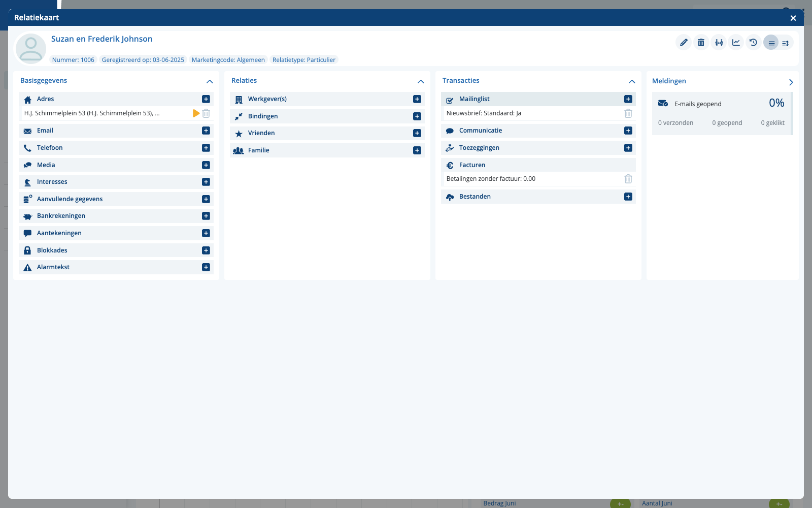The image size is (812, 508).
Task: Select the Facturen row
Action: point(538,165)
